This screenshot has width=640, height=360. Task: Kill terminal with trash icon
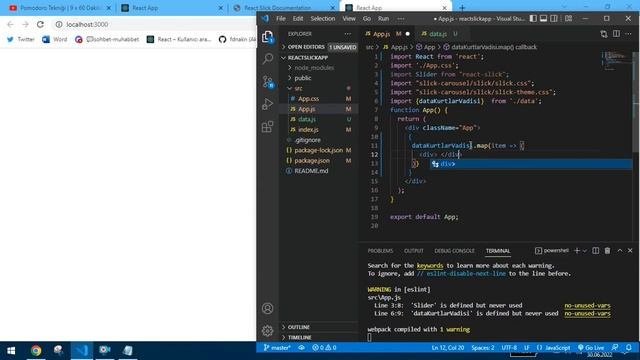point(607,251)
